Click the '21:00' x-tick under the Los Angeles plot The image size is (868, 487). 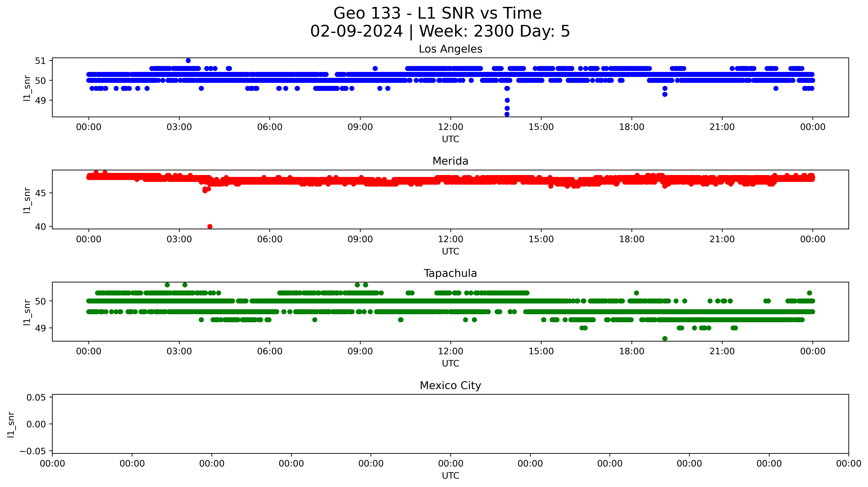point(722,127)
